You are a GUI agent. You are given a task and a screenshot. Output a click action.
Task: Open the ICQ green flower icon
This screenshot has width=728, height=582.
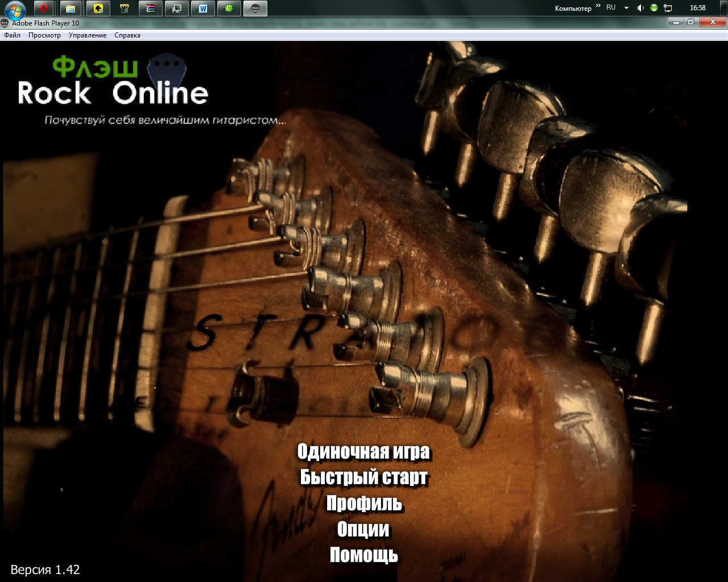229,9
